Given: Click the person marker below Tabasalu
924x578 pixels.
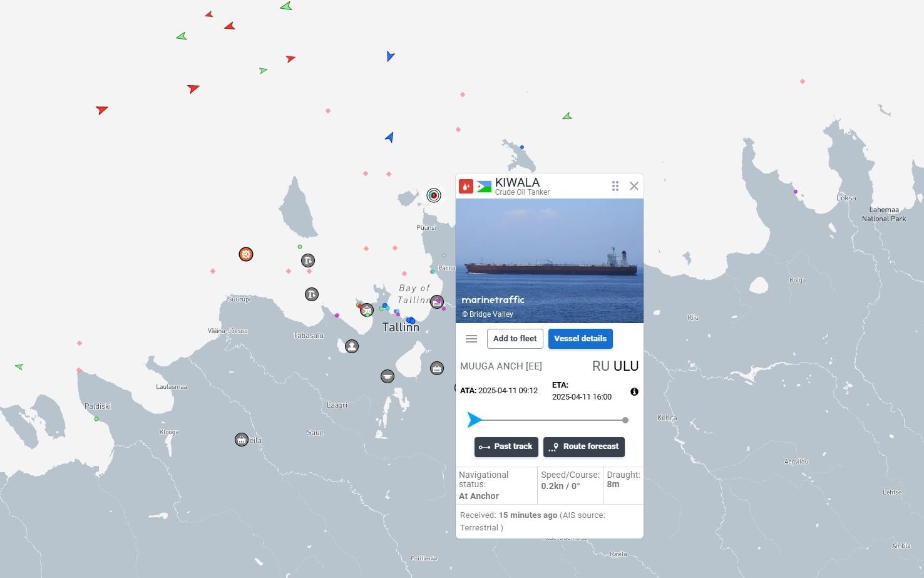Looking at the screenshot, I should pos(352,346).
